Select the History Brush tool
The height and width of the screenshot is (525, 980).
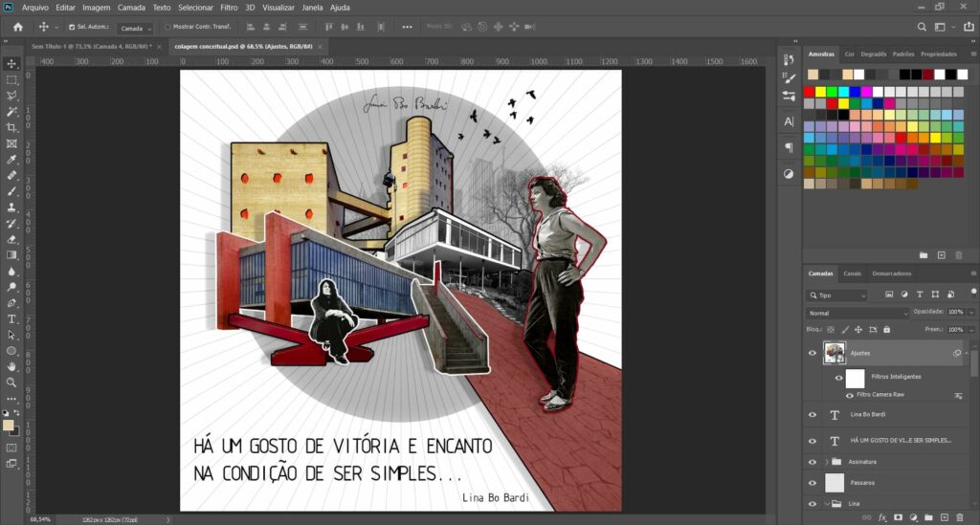(11, 223)
